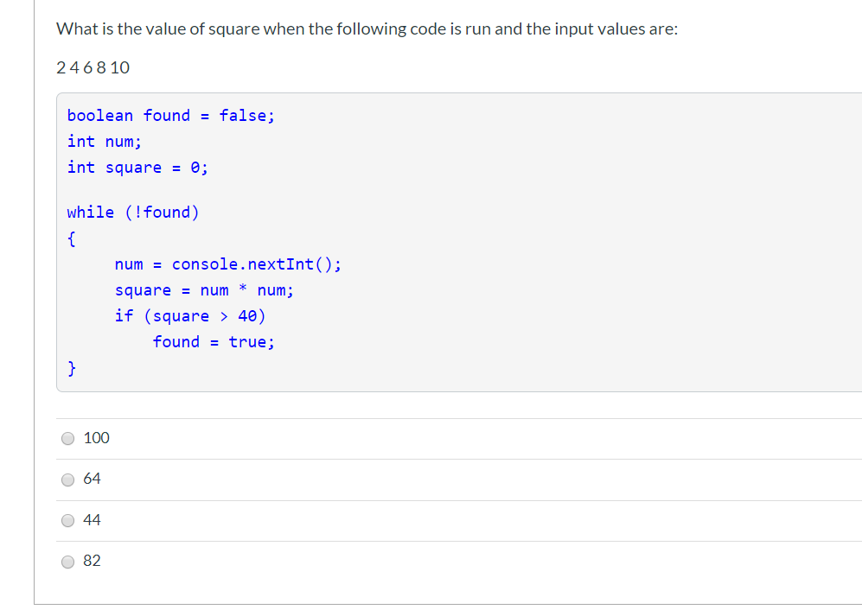Select the radio button for 64
This screenshot has height=616, width=862.
coord(67,479)
